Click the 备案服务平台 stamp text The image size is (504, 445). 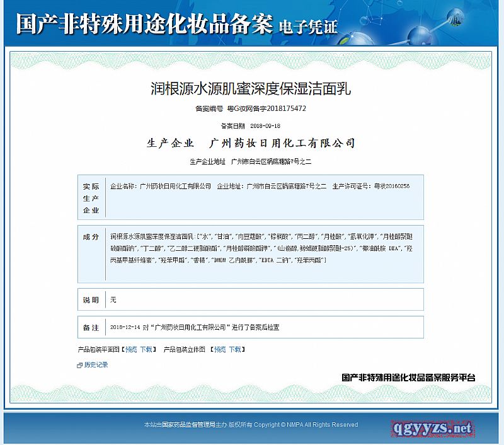(x=408, y=378)
